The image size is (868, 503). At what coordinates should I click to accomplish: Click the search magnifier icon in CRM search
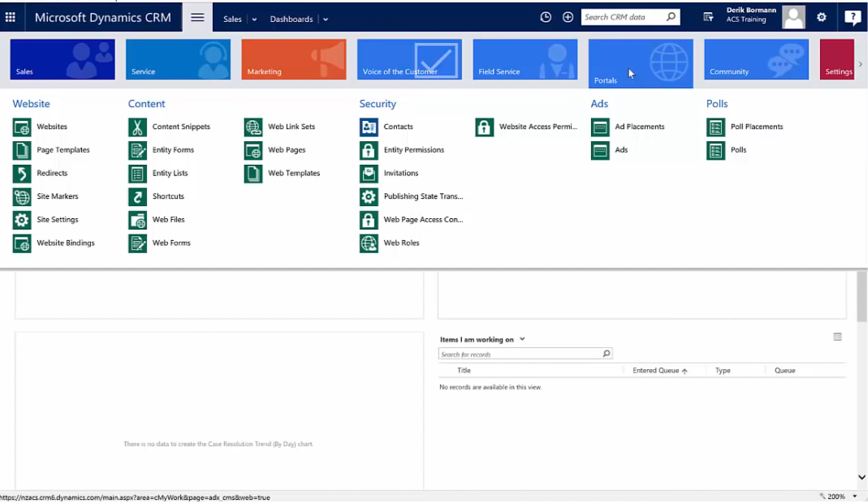pyautogui.click(x=671, y=16)
